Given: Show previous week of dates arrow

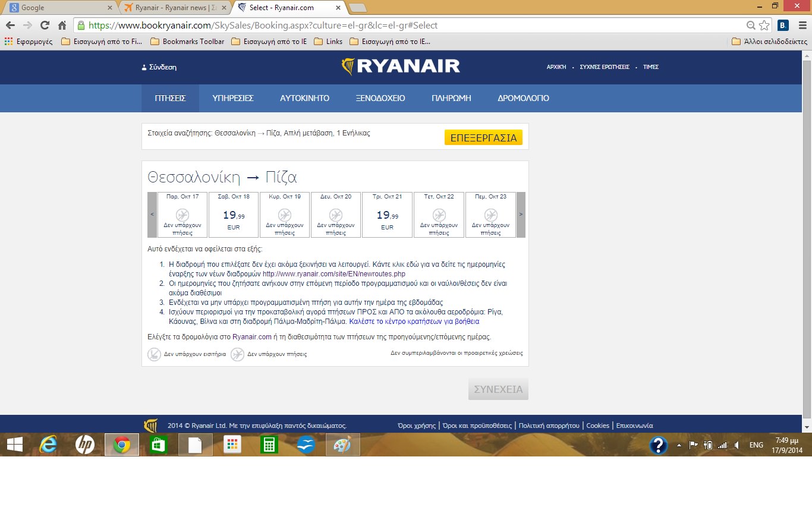Looking at the screenshot, I should pos(152,215).
